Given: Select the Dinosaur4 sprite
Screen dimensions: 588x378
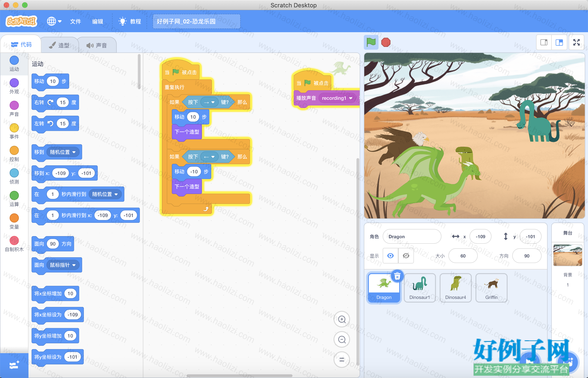Looking at the screenshot, I should (456, 288).
